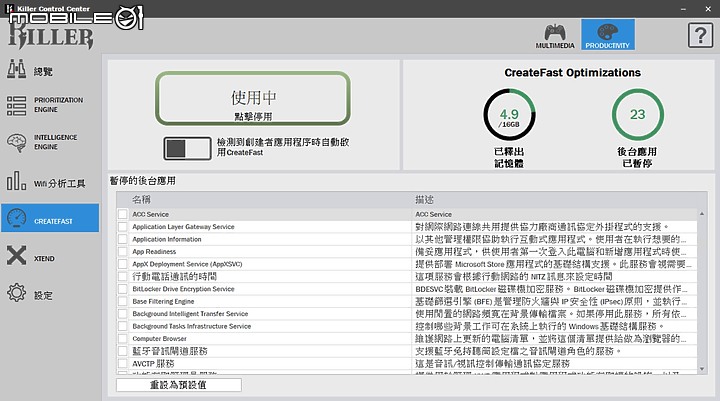Click the 4.9/16GB released memory gauge
Screen dimensions: 720x401
coord(509,115)
